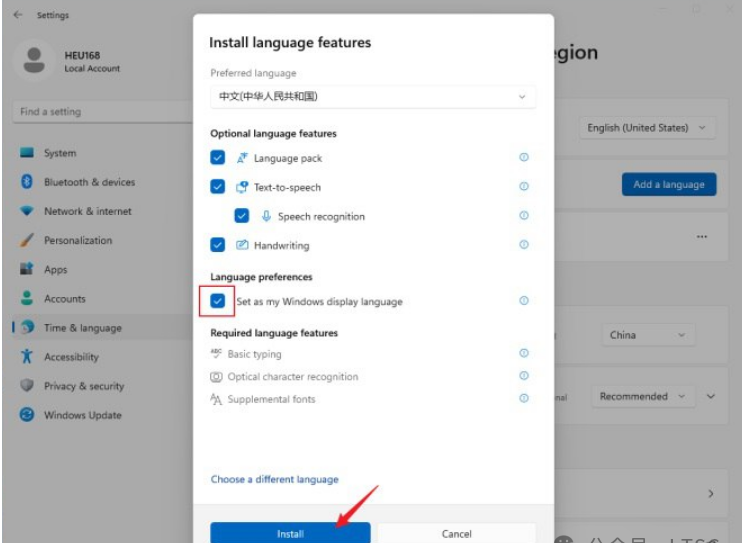Click the Basic typing icon
The height and width of the screenshot is (543, 742).
tap(216, 354)
